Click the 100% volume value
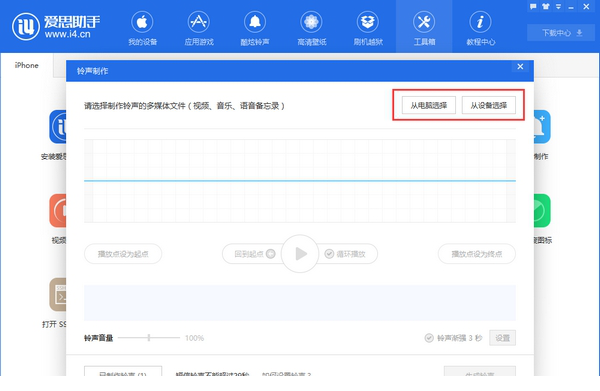 pos(194,338)
